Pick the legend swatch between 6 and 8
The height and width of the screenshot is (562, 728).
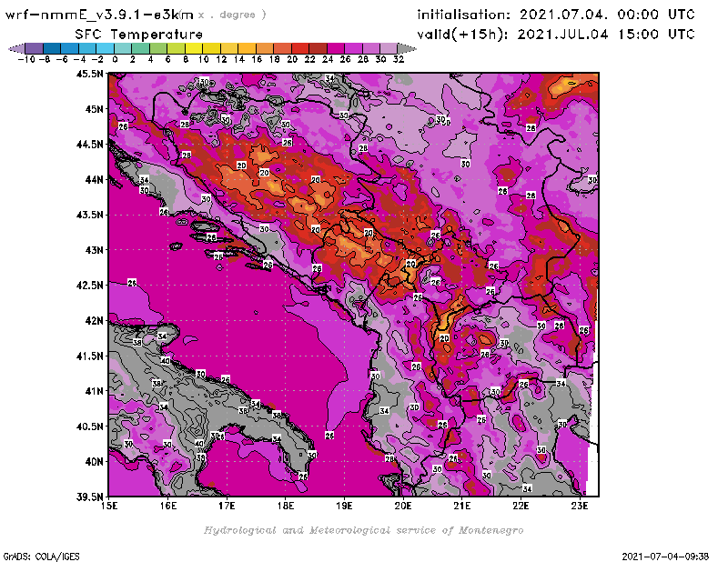(x=176, y=48)
